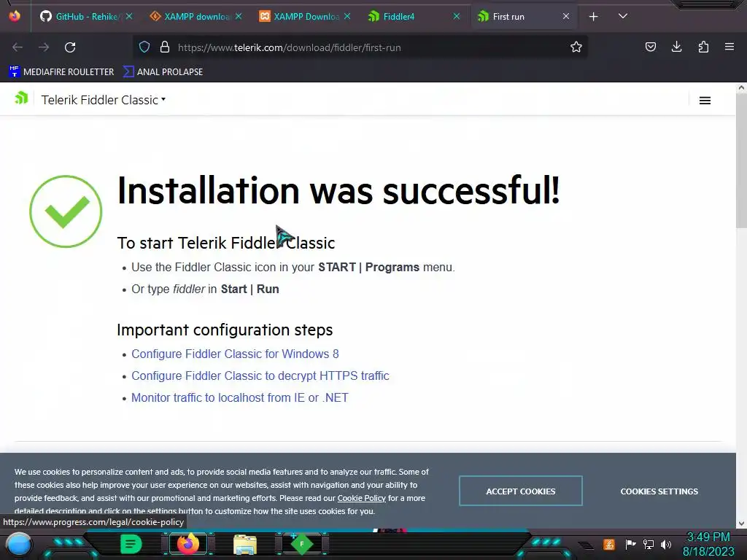The height and width of the screenshot is (560, 747).
Task: Go forward to the next page
Action: (x=44, y=47)
